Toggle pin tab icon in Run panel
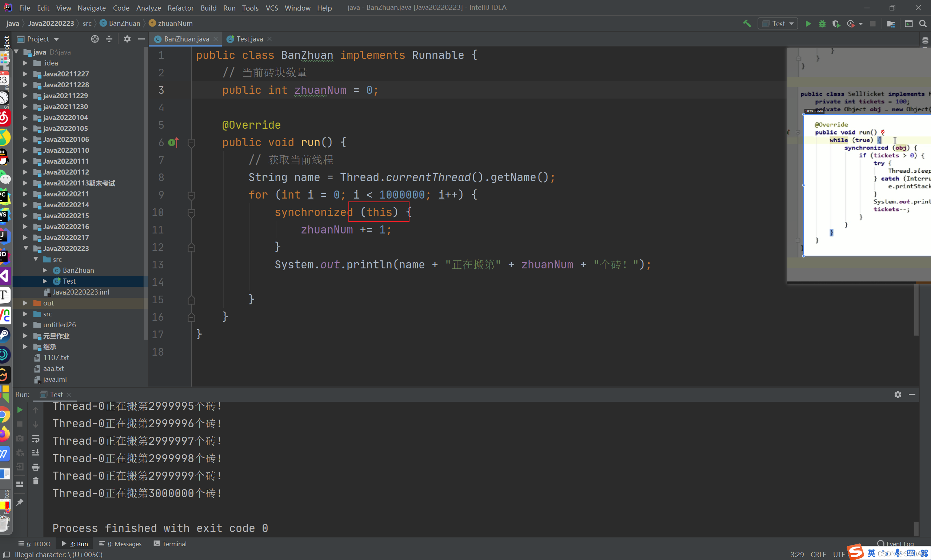931x560 pixels. point(20,502)
